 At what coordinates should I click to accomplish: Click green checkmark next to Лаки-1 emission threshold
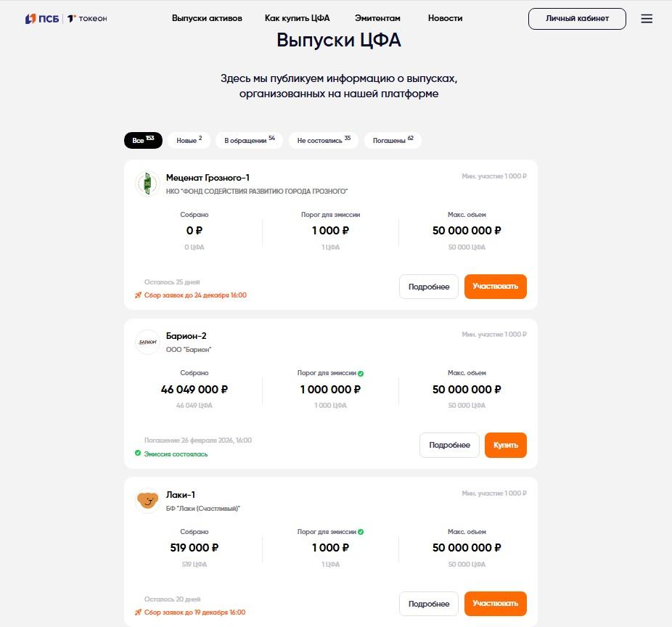tap(361, 531)
